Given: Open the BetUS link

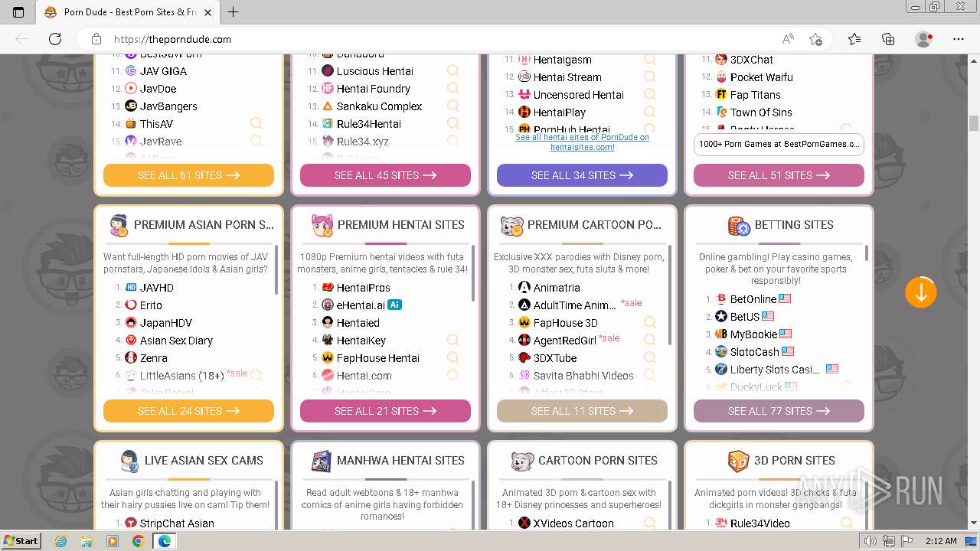Looking at the screenshot, I should (745, 316).
